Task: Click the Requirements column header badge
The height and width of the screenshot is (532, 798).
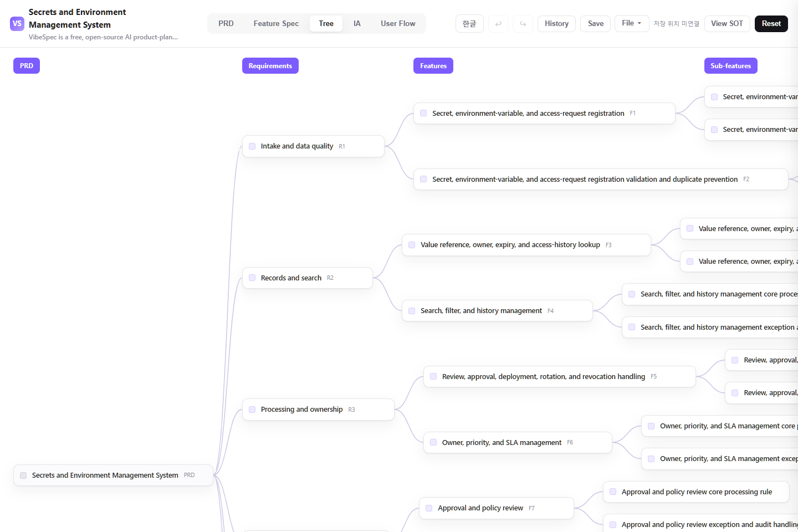Action: pyautogui.click(x=270, y=66)
